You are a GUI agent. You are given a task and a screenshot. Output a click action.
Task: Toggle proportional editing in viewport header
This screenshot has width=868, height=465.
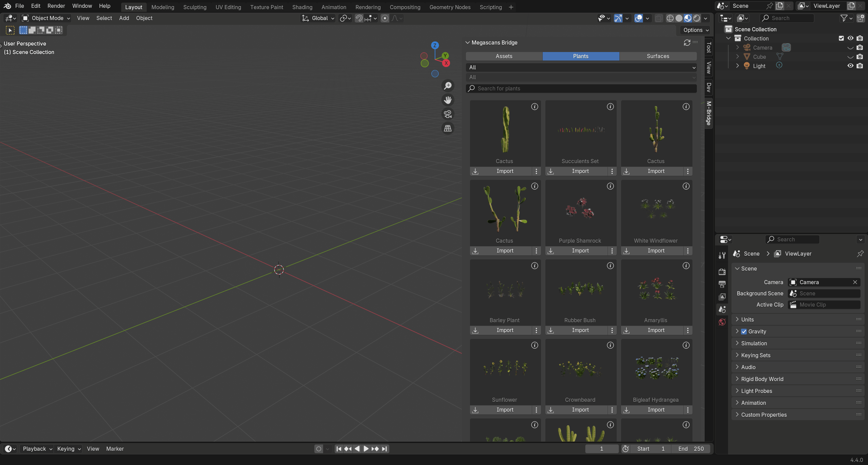(385, 18)
